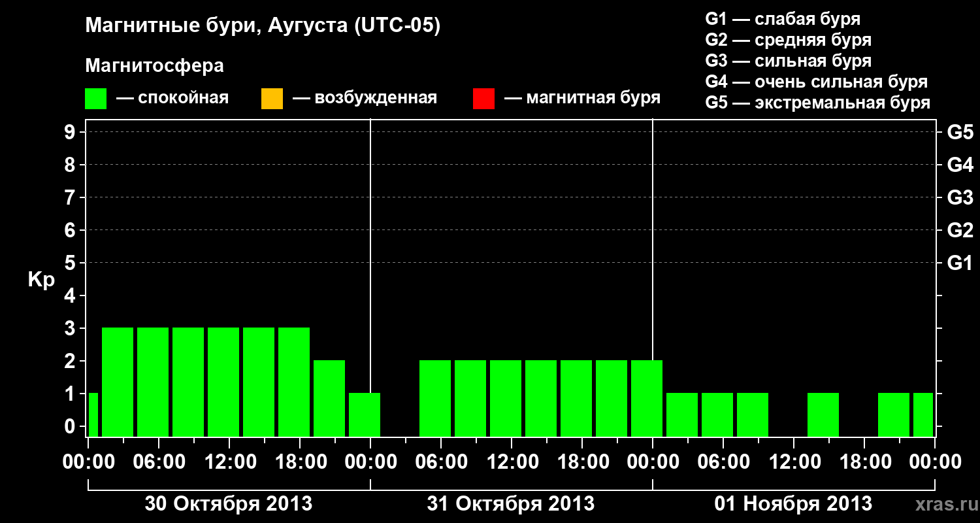This screenshot has width=980, height=523.
Task: Click the date label '30 Октября 2013'
Action: pyautogui.click(x=229, y=503)
